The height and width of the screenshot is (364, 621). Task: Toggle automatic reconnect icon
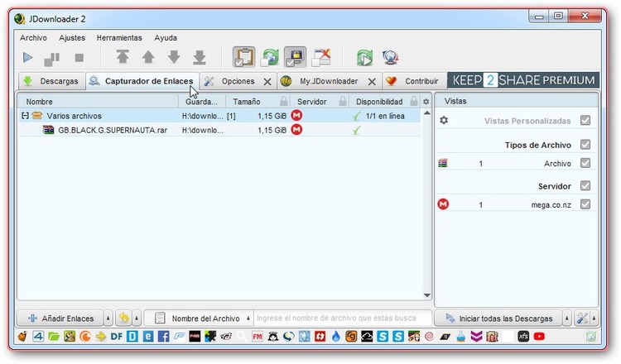coord(270,57)
